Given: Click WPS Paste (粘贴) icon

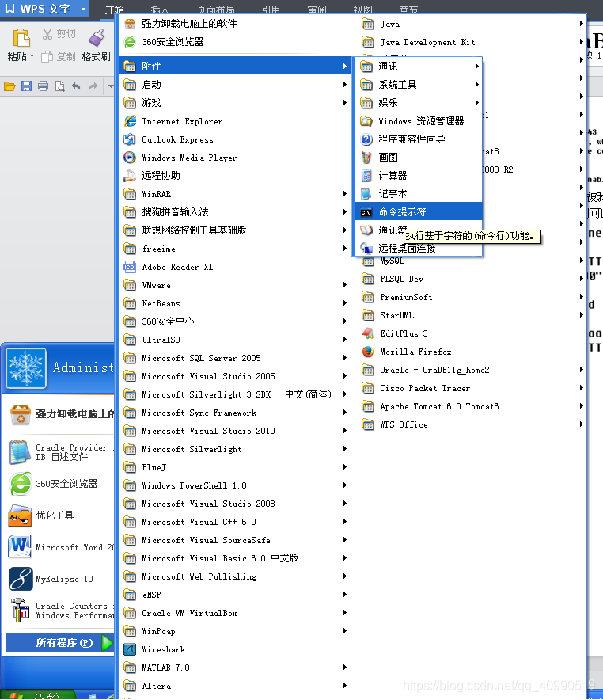Looking at the screenshot, I should point(21,38).
